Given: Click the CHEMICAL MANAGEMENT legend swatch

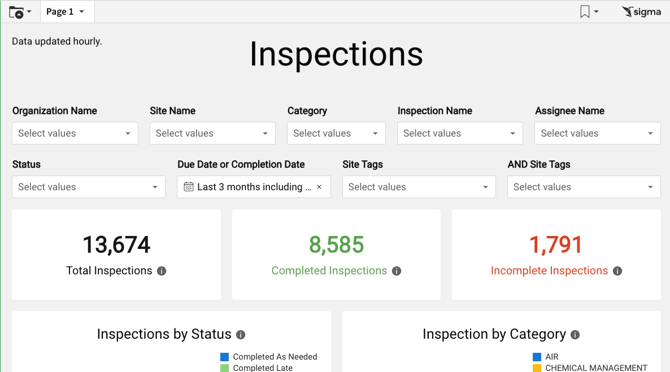Looking at the screenshot, I should pos(537,368).
